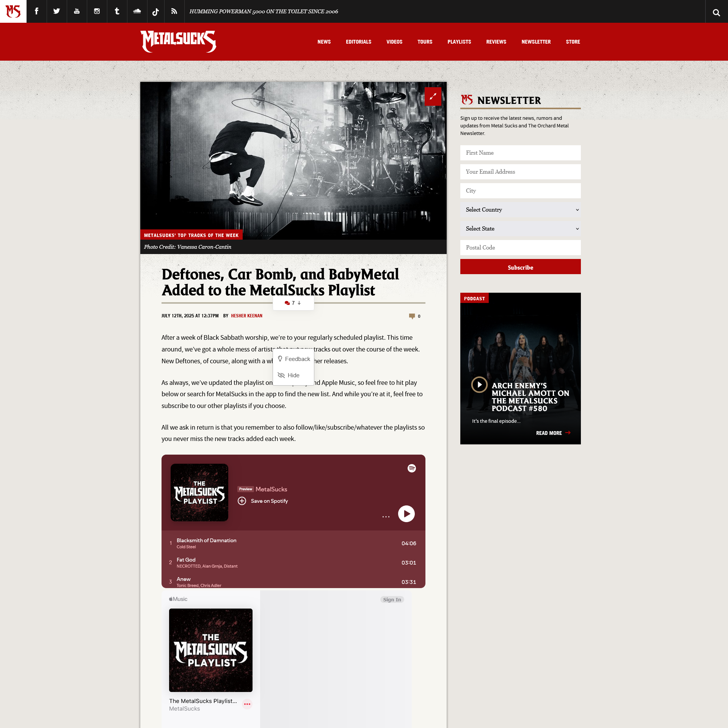Click the comment bubble icon showing 0

click(412, 316)
